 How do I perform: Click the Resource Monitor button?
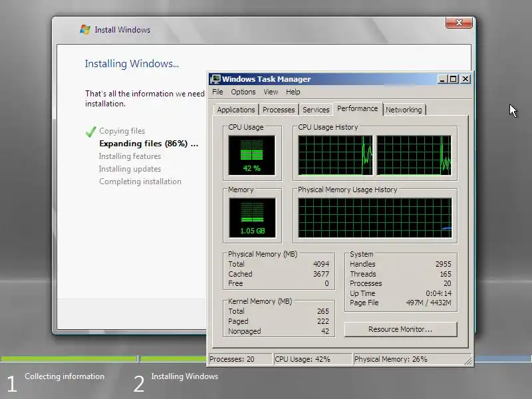[401, 329]
